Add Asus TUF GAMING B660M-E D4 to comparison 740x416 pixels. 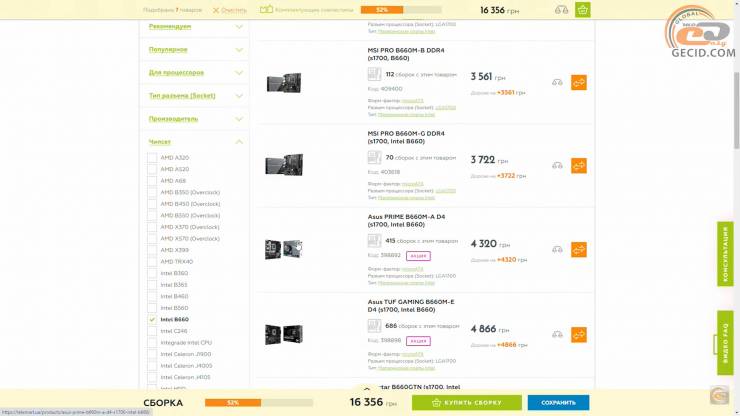(x=557, y=335)
